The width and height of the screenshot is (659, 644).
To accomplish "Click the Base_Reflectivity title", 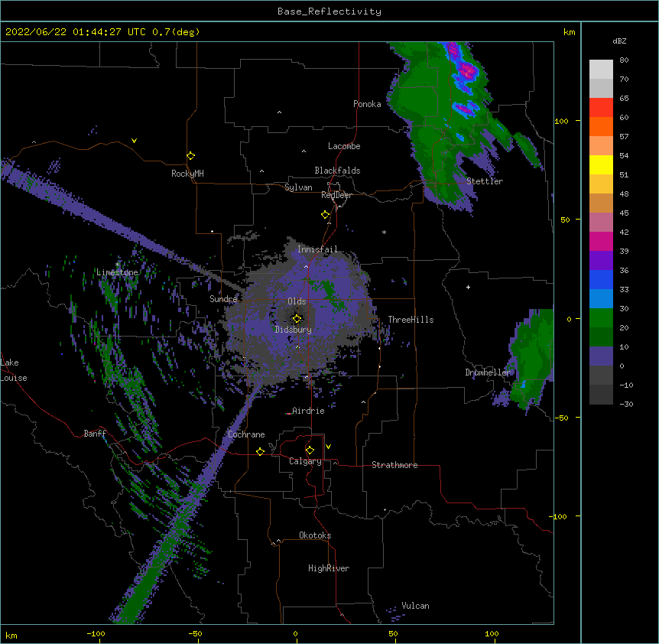I will [x=329, y=11].
